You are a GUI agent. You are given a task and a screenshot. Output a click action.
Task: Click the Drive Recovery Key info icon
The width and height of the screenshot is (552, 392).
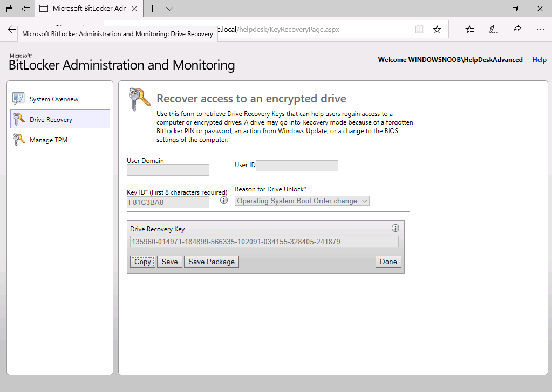[396, 228]
